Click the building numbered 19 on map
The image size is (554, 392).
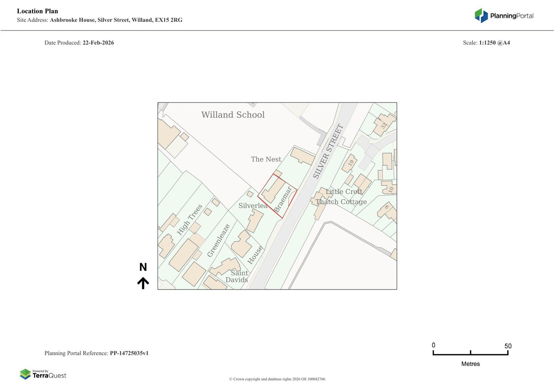coord(349,163)
